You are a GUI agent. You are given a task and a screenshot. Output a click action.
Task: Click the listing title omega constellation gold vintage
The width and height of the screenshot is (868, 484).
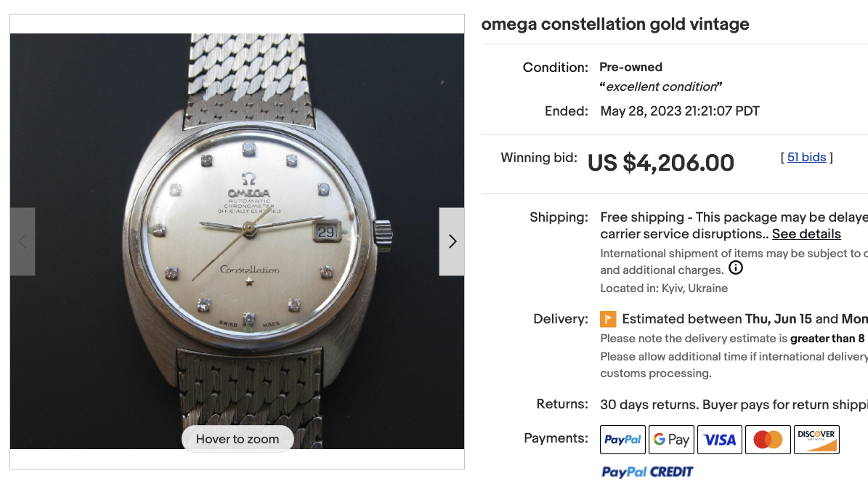(x=615, y=25)
